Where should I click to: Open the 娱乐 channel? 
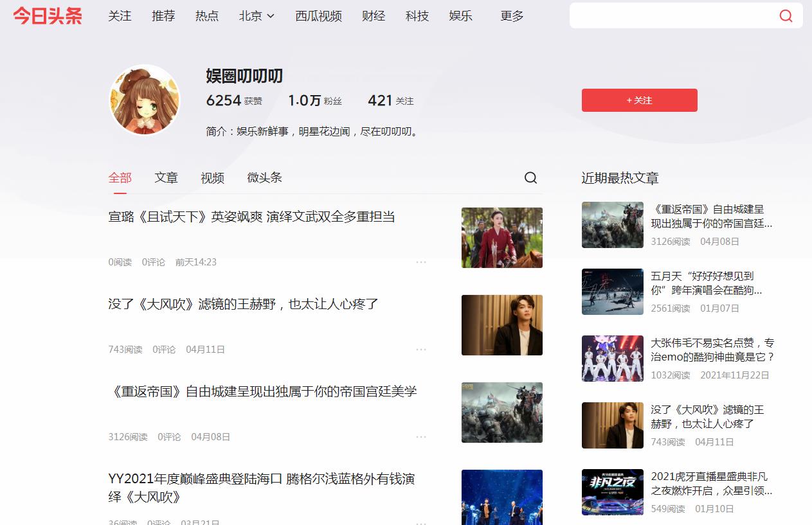(x=460, y=16)
